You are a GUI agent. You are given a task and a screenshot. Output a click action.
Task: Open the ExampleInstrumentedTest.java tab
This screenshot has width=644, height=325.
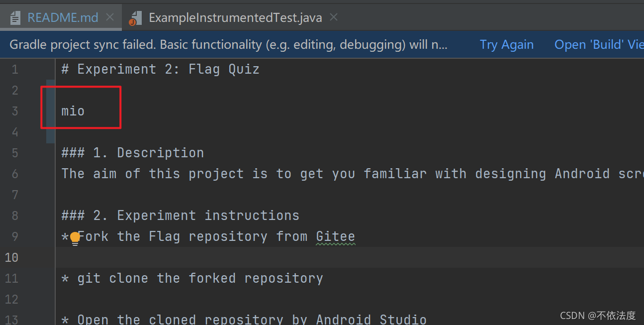(235, 18)
